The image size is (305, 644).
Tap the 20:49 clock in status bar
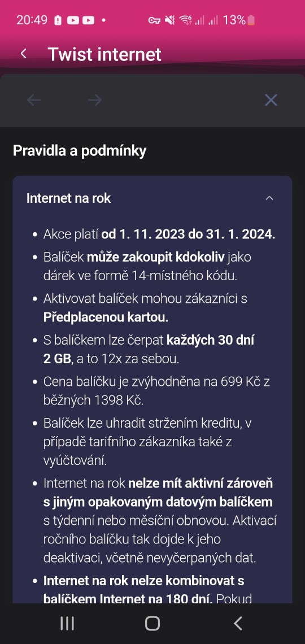(x=32, y=20)
